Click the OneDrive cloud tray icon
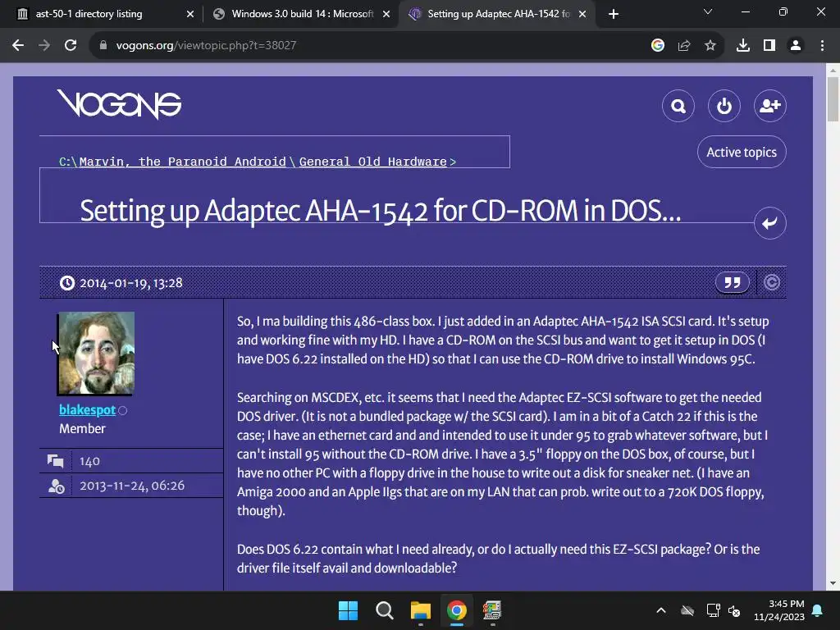The height and width of the screenshot is (630, 840). click(687, 610)
